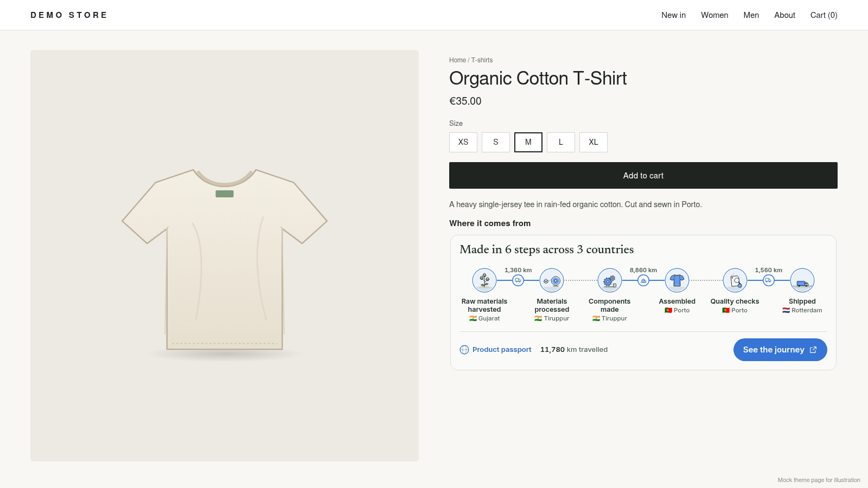Click the Materials processed spool icon
This screenshot has width=868, height=488.
[x=552, y=280]
